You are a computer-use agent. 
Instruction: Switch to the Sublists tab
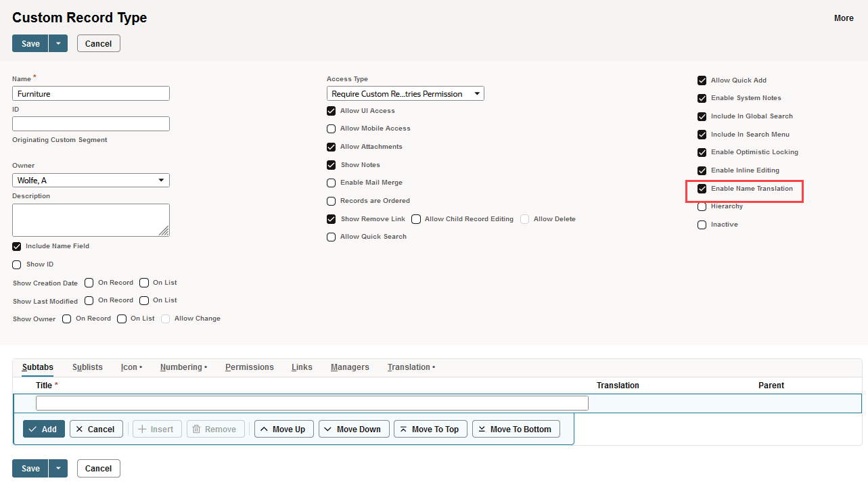(x=87, y=367)
